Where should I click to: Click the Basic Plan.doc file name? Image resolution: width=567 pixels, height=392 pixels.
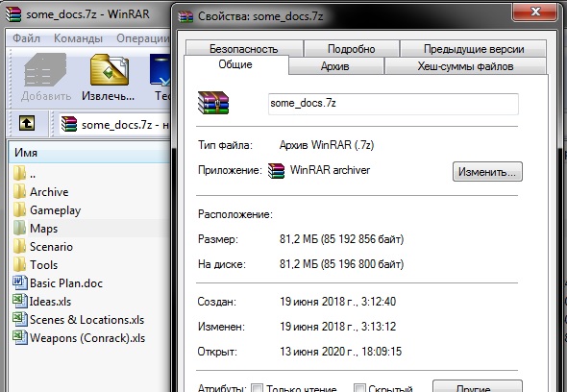pos(66,283)
